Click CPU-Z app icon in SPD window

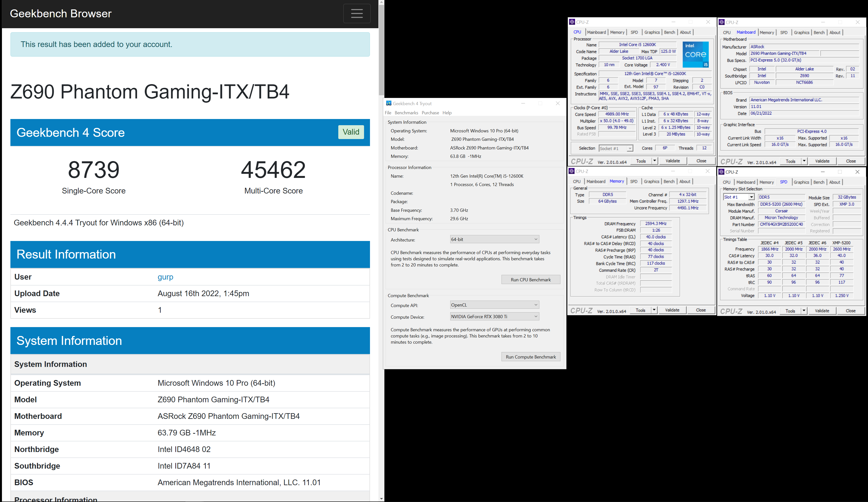click(x=721, y=172)
